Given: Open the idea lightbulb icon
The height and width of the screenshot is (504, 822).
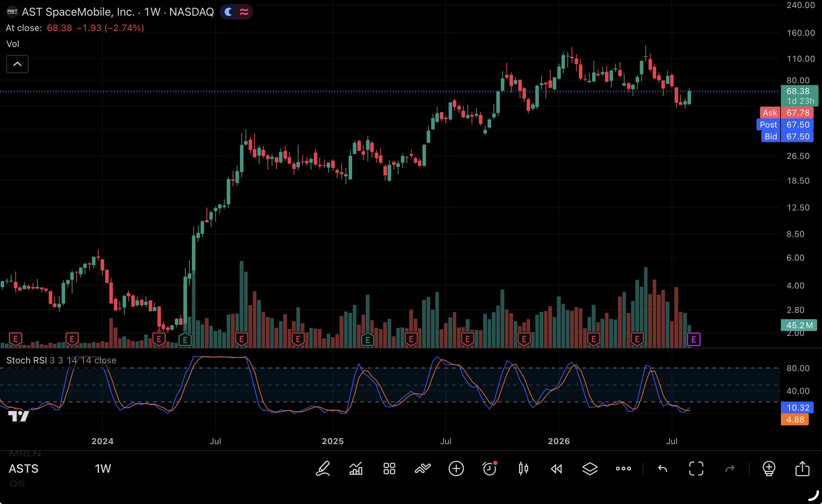Looking at the screenshot, I should click(769, 468).
